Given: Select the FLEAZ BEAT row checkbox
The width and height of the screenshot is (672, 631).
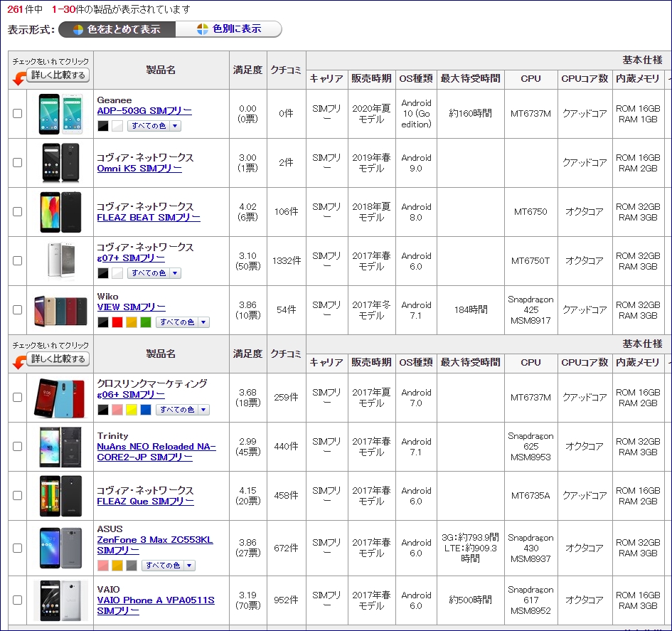Looking at the screenshot, I should coord(17,212).
